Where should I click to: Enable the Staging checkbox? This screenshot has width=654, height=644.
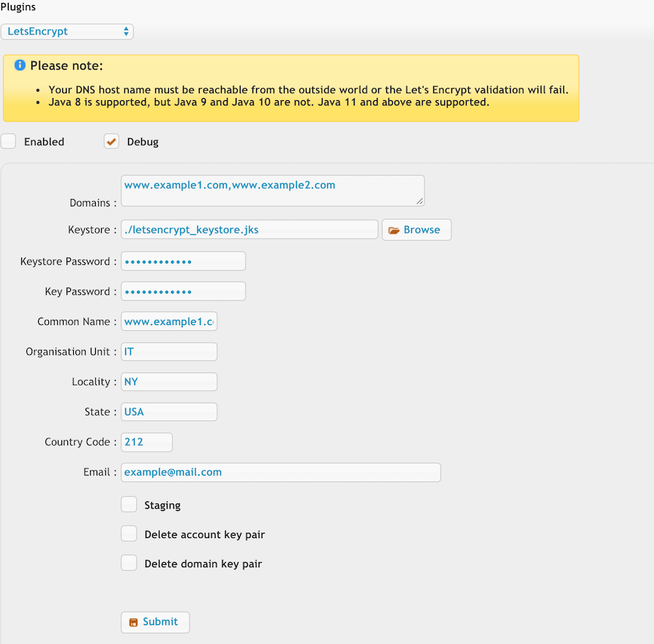(x=129, y=504)
